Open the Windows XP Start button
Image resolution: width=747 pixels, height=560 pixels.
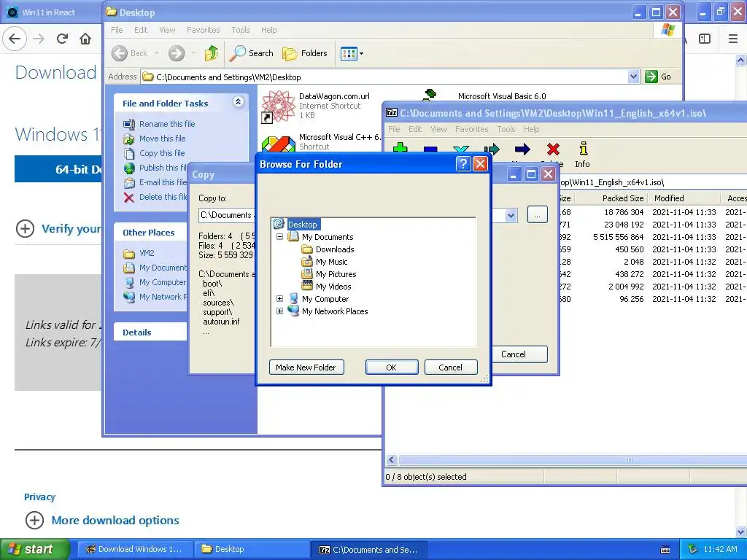point(35,549)
